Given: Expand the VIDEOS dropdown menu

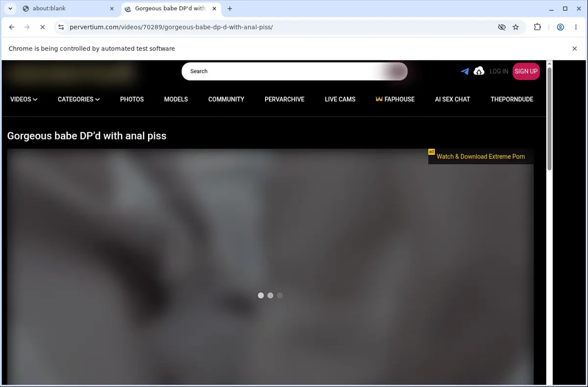Looking at the screenshot, I should click(x=24, y=99).
